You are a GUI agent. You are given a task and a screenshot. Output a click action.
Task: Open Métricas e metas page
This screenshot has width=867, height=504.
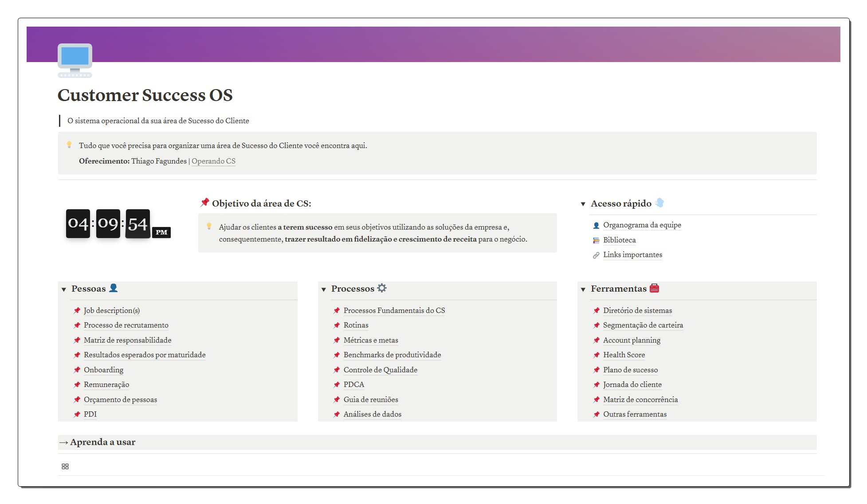[x=371, y=340]
